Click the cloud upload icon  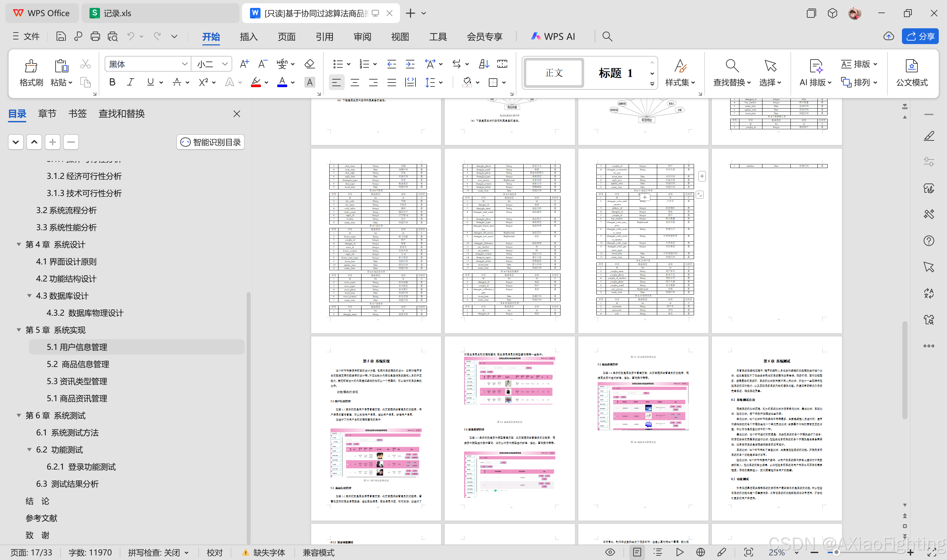888,36
